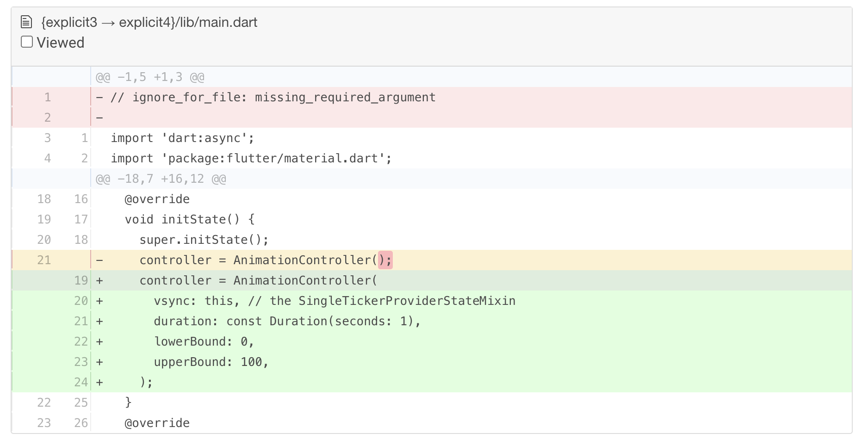The image size is (868, 446).
Task: Click the hunk header @@ -18,7 +16,12 @@
Action: point(161,178)
